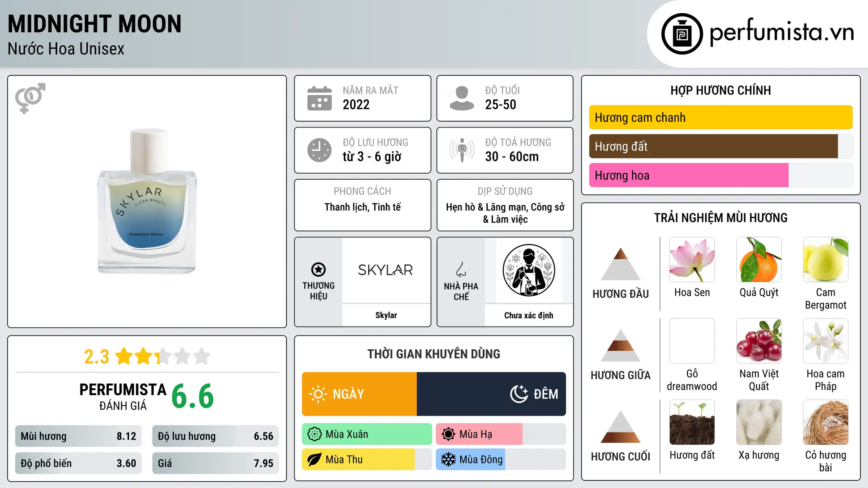Click the sun icon for Mùa Hạ
The image size is (868, 488).
448,434
